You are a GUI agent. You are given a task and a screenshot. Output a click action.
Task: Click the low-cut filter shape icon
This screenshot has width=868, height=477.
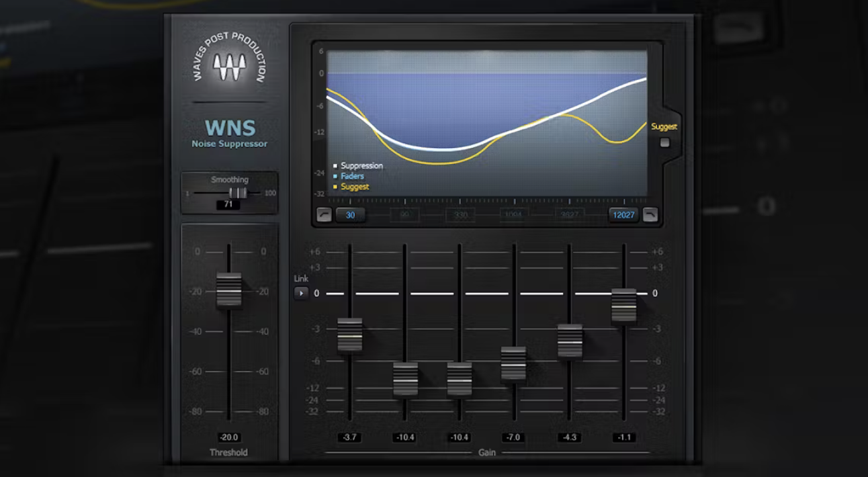click(x=324, y=215)
